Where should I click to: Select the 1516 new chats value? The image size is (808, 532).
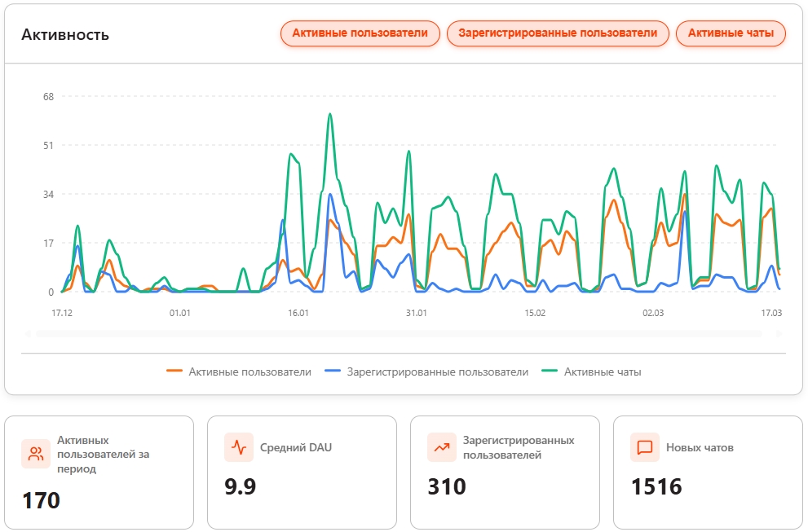(656, 487)
